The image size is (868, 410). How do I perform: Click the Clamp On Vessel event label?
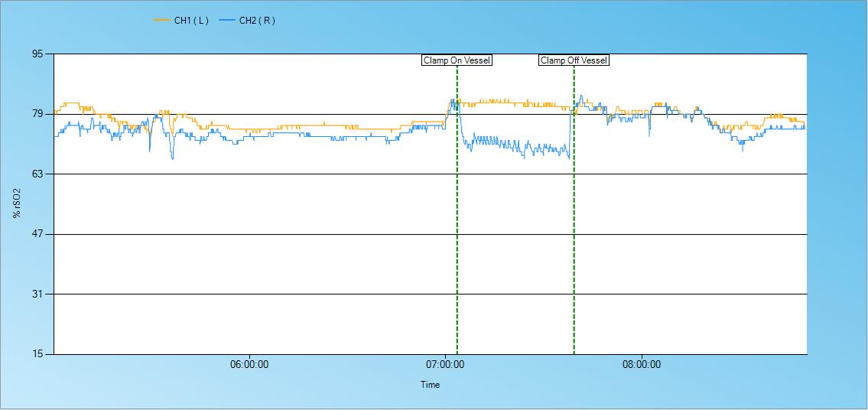pos(457,60)
